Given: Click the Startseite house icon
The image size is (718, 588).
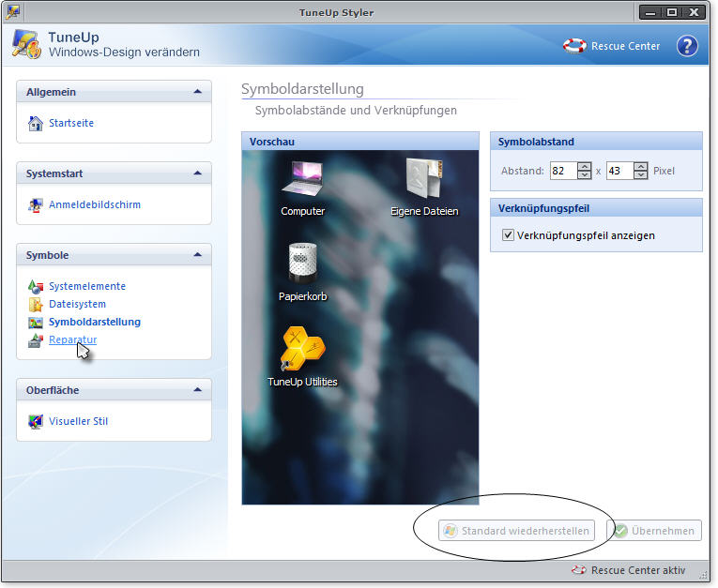Looking at the screenshot, I should (36, 123).
